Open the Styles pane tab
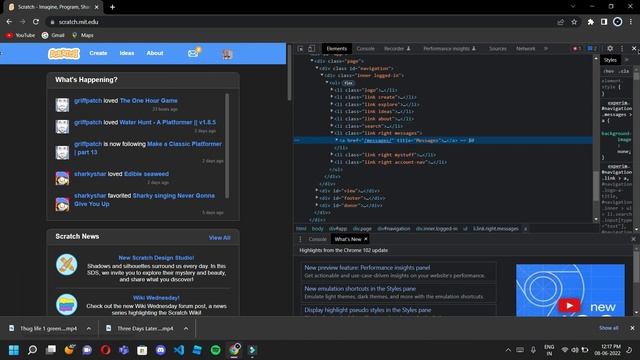640x360 pixels. [x=610, y=60]
